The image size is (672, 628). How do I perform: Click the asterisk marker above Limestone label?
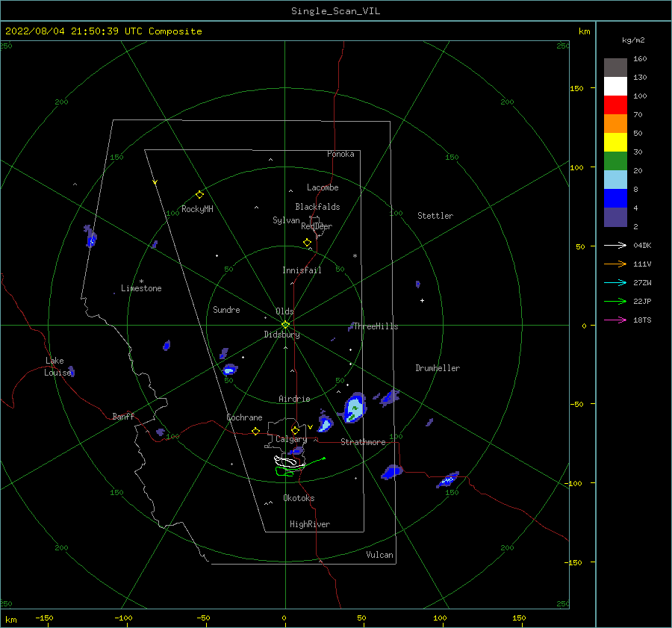pyautogui.click(x=141, y=282)
